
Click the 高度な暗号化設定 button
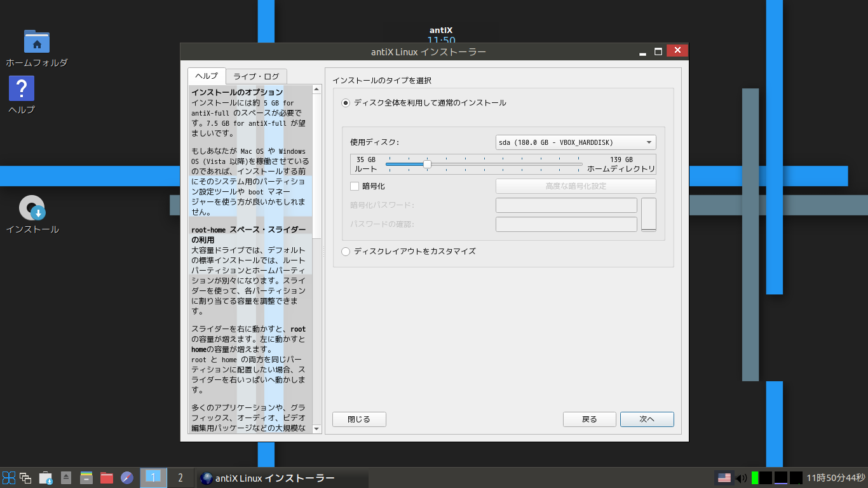576,186
